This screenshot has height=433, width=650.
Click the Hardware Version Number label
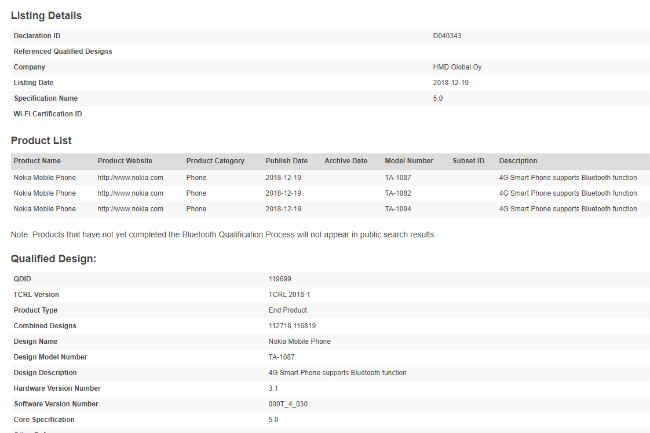tap(57, 389)
